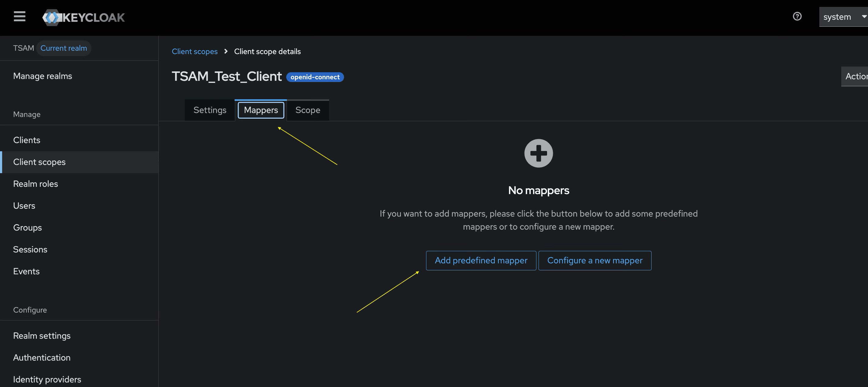Select Client scopes in sidebar
This screenshot has width=868, height=387.
pos(79,162)
